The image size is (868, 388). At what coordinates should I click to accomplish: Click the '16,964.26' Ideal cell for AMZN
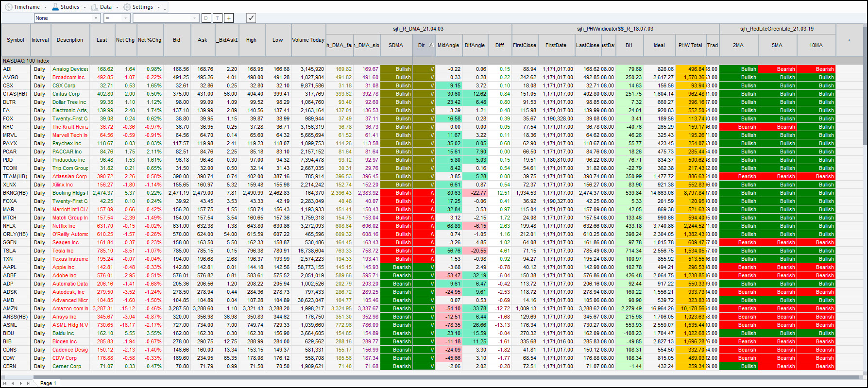[659, 308]
